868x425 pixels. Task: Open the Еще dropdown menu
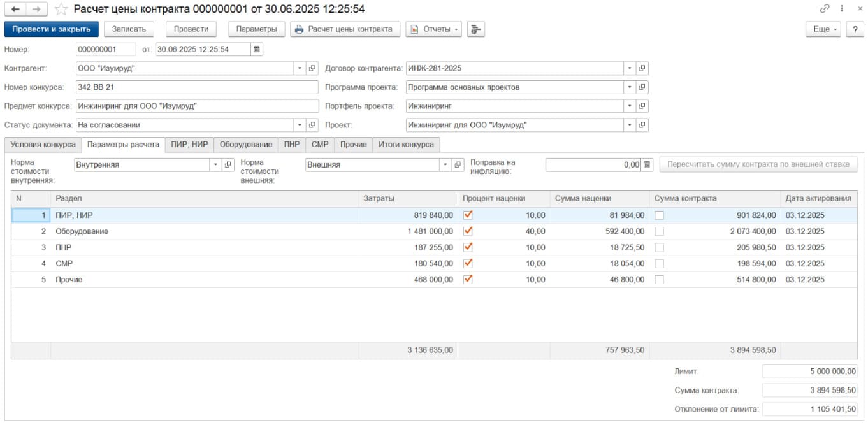tap(824, 29)
